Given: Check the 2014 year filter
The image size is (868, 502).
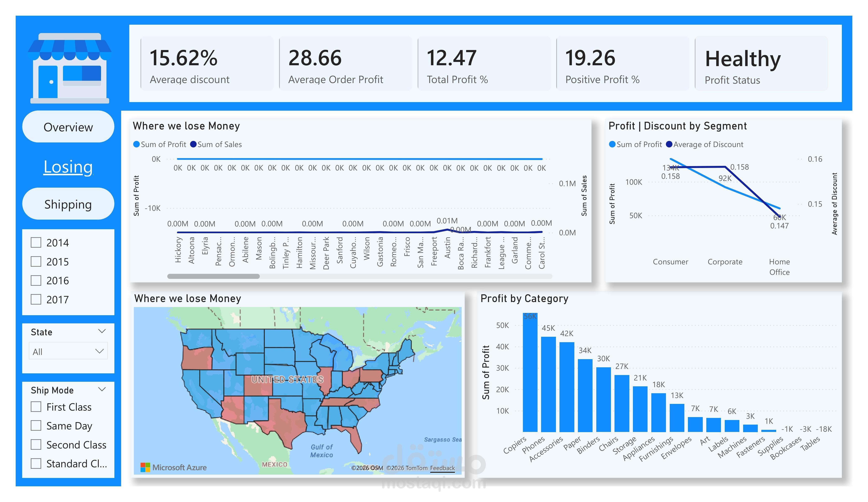Looking at the screenshot, I should pyautogui.click(x=36, y=243).
